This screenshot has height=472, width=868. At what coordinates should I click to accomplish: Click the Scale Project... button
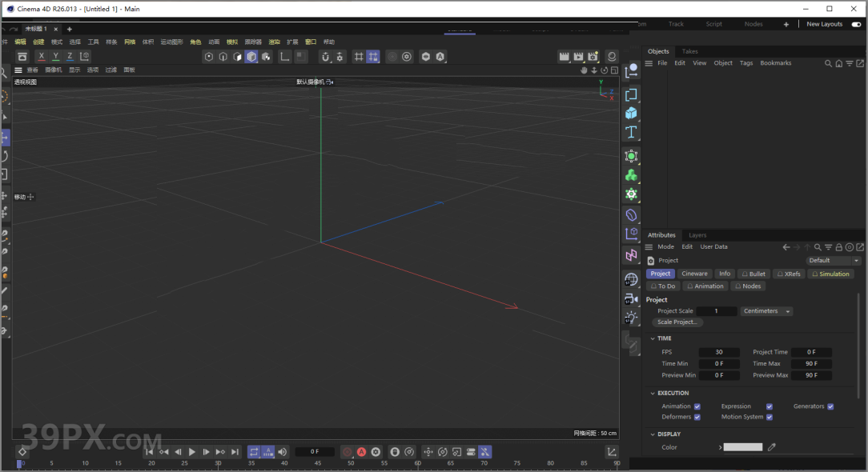point(677,322)
